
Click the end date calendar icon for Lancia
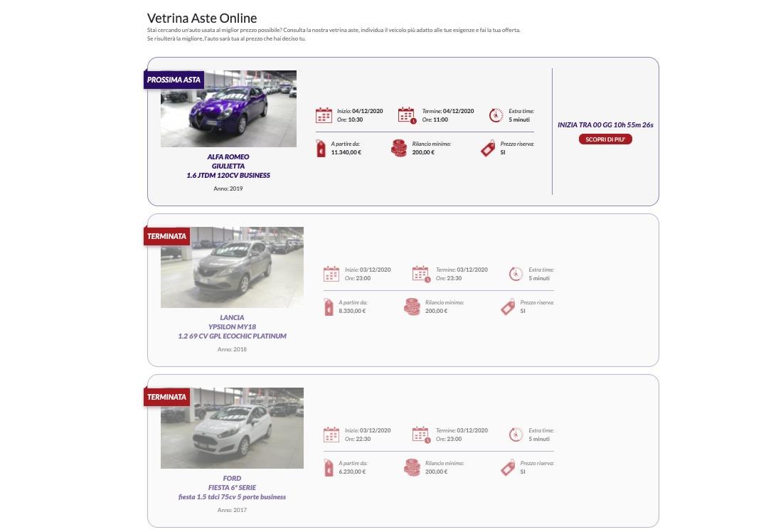[x=421, y=274]
